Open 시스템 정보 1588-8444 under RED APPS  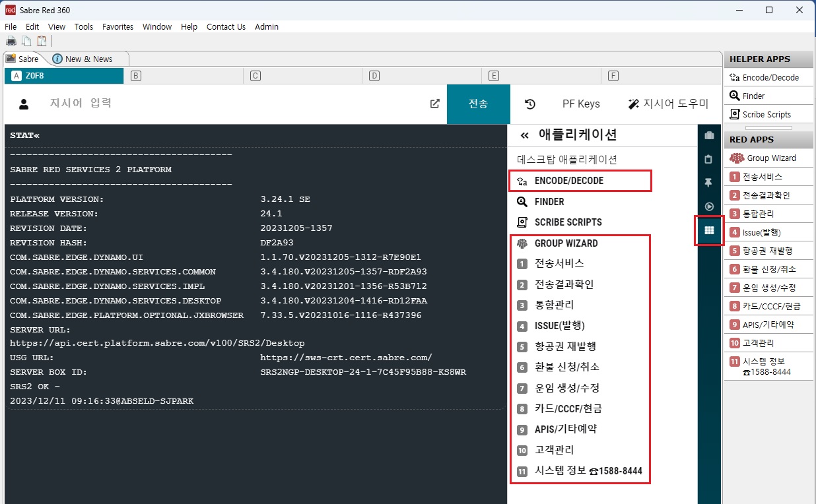[x=768, y=366]
